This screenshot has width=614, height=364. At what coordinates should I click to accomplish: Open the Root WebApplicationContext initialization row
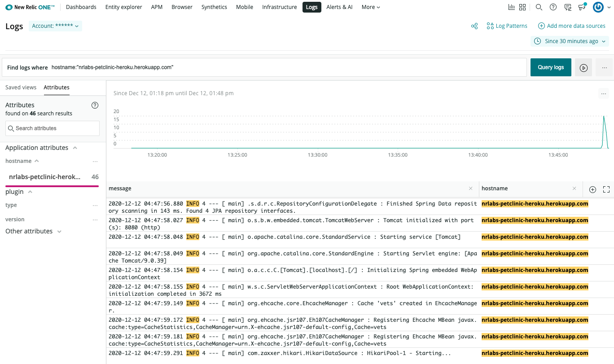coord(293,290)
